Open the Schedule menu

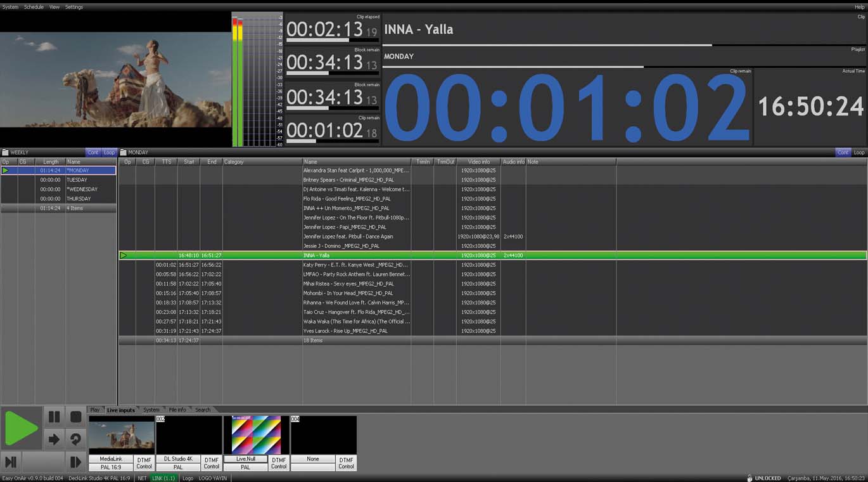34,7
